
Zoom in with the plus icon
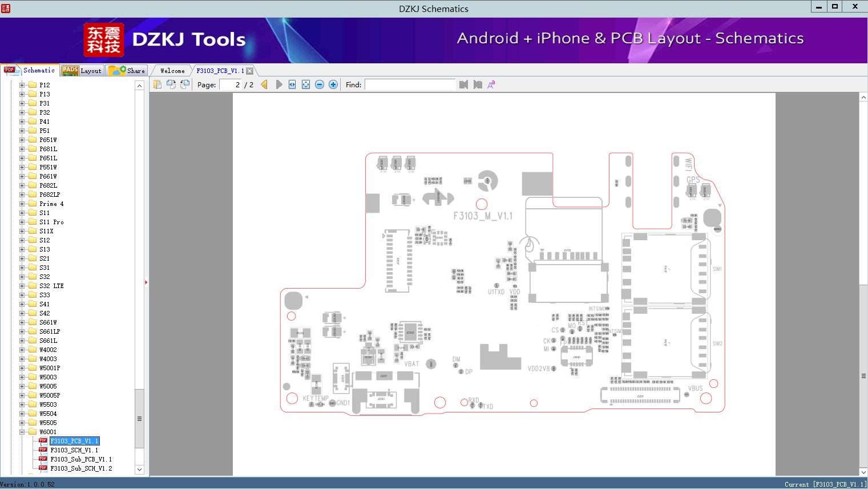(x=333, y=84)
